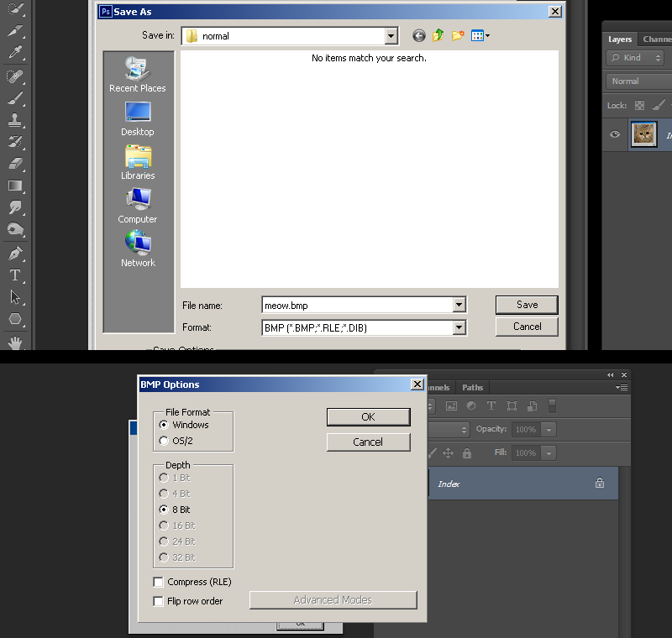The height and width of the screenshot is (638, 672).
Task: Open the Desktop location shortcut
Action: point(138,119)
